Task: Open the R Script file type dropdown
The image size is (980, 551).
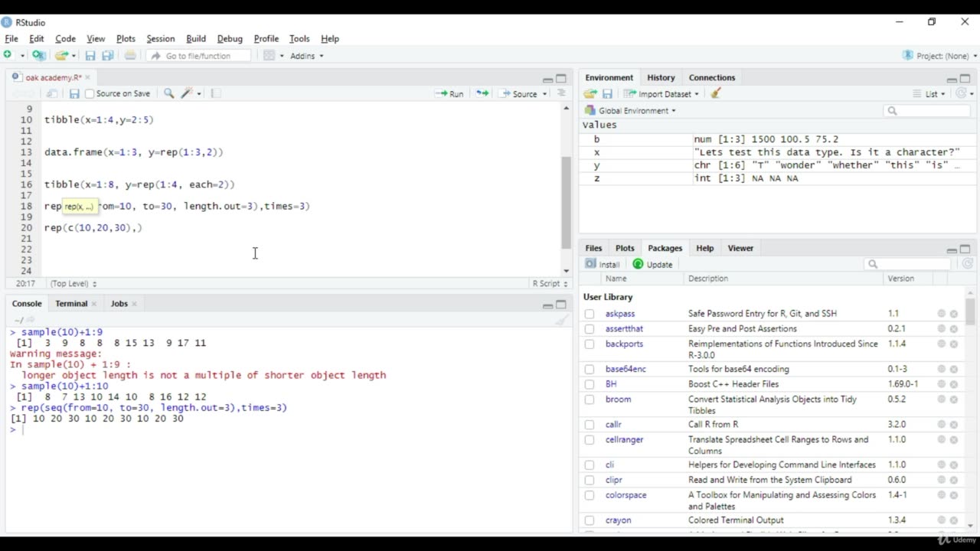Action: pos(550,283)
